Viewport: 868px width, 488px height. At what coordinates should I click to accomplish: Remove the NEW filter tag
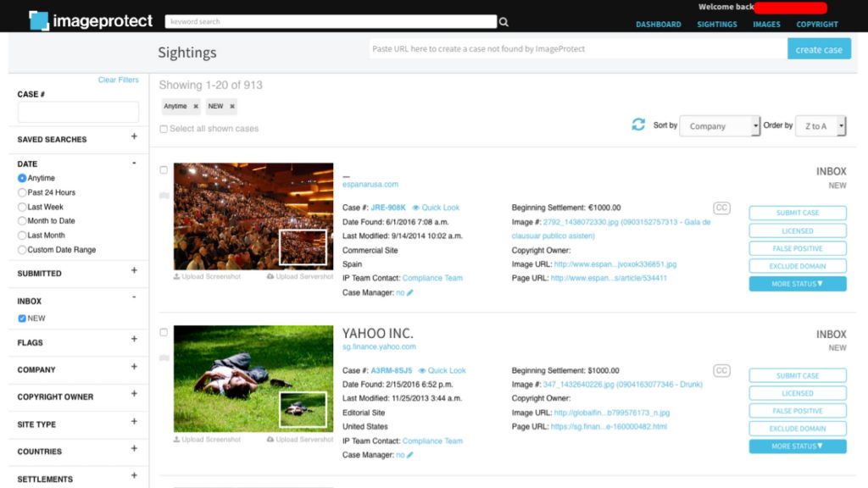231,107
